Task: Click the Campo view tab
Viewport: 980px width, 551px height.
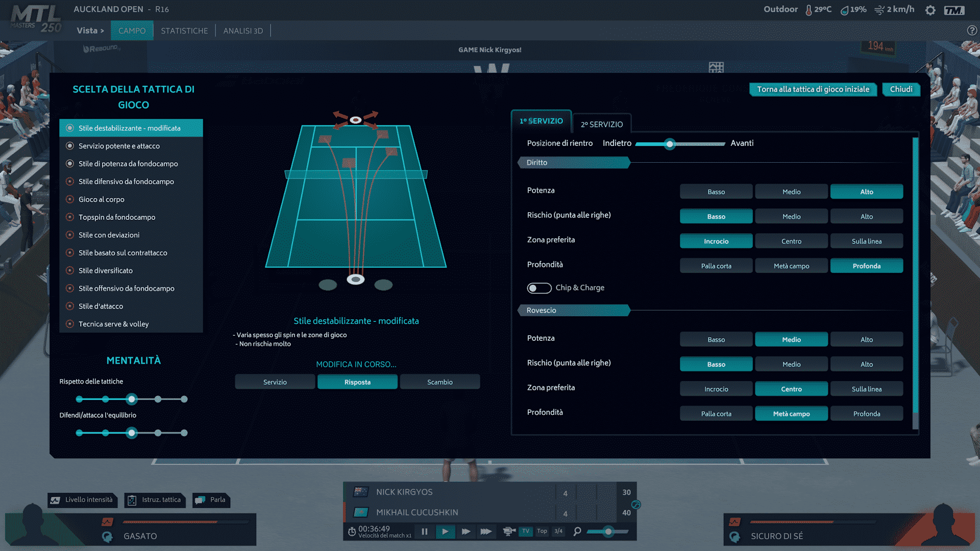Action: [x=131, y=30]
